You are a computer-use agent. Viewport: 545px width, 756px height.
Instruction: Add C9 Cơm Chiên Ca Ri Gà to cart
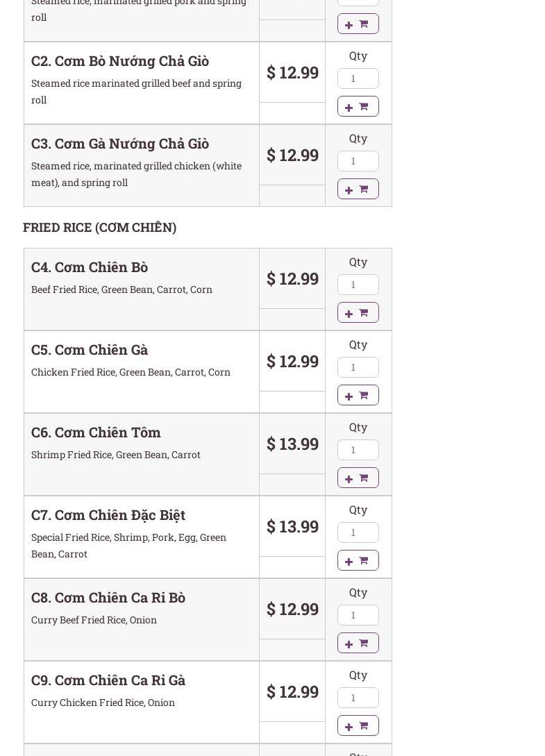click(x=358, y=725)
